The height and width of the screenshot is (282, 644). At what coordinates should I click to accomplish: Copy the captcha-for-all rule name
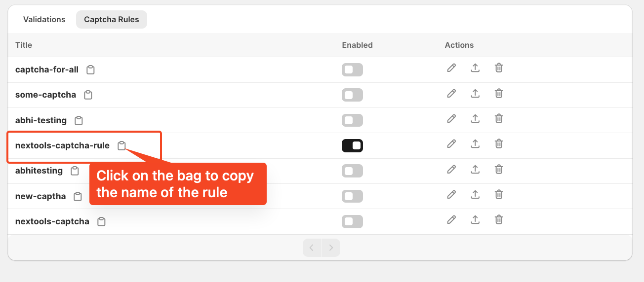[x=90, y=70]
